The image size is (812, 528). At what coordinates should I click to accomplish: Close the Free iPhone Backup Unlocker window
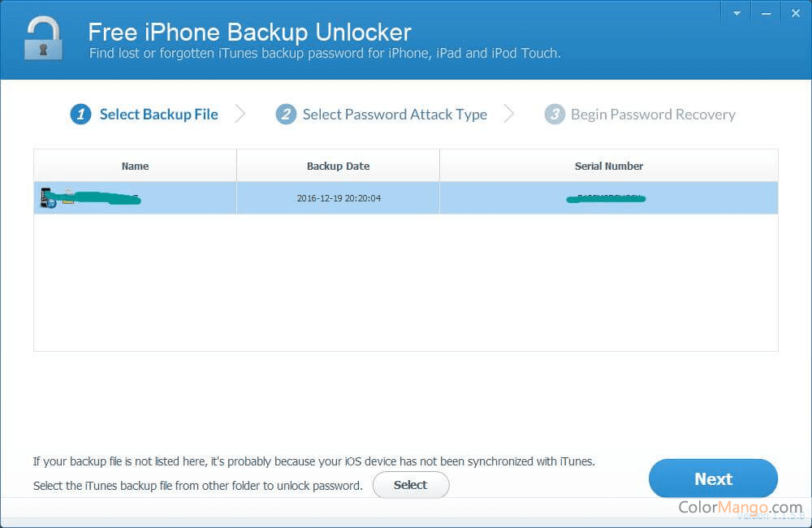794,13
